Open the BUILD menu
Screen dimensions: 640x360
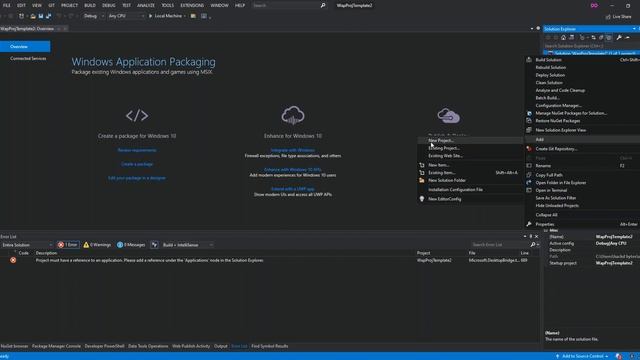click(90, 5)
